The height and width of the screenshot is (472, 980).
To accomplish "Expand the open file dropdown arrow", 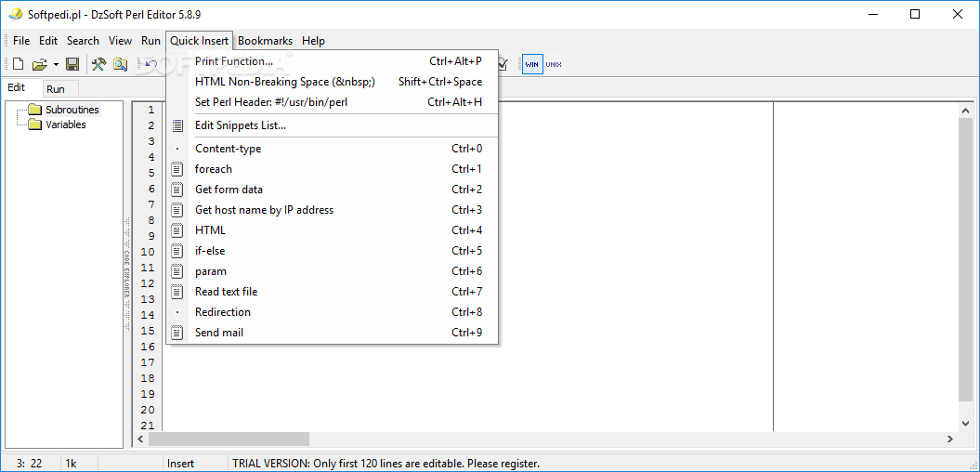I will tap(56, 64).
